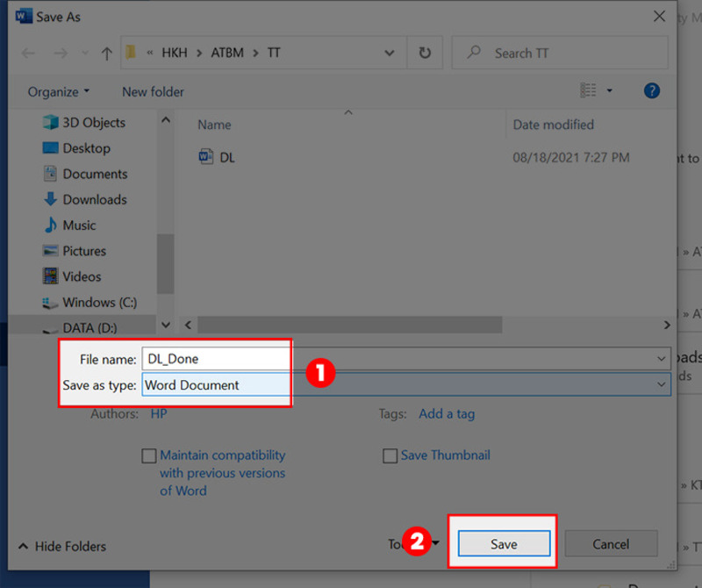The height and width of the screenshot is (588, 702).
Task: Enable the Save Thumbnail option
Action: [x=390, y=455]
